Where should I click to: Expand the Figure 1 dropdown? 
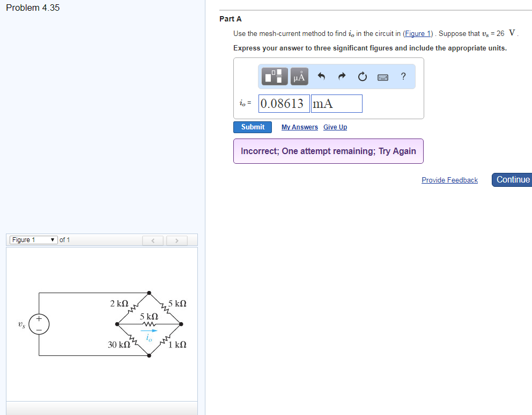point(33,239)
